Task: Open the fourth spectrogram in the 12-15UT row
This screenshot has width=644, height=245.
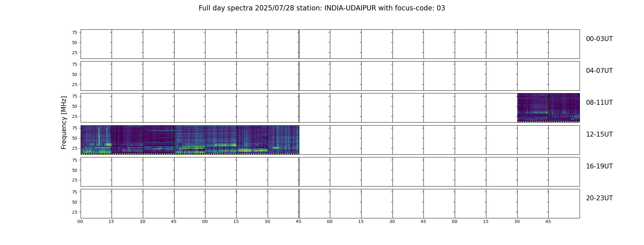Action: click(x=190, y=140)
